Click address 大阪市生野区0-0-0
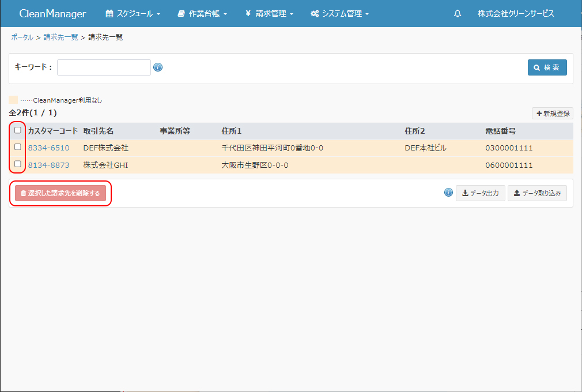The width and height of the screenshot is (582, 392). [x=255, y=165]
